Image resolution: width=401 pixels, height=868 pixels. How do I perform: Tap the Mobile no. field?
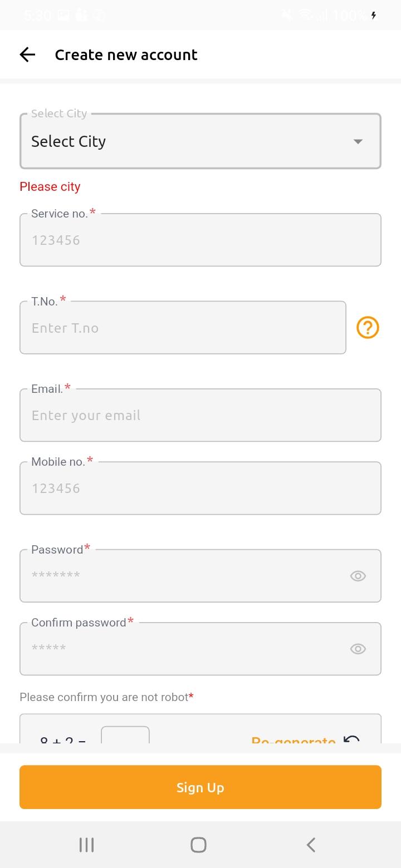pyautogui.click(x=200, y=489)
